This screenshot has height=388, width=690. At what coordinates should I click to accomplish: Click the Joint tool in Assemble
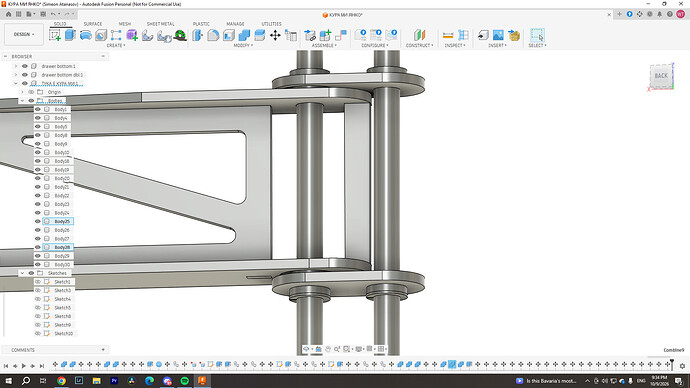pyautogui.click(x=341, y=35)
